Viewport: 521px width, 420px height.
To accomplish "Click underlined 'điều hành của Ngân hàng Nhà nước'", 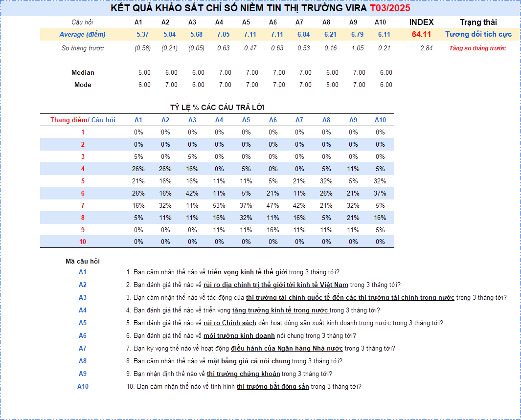I will (287, 349).
